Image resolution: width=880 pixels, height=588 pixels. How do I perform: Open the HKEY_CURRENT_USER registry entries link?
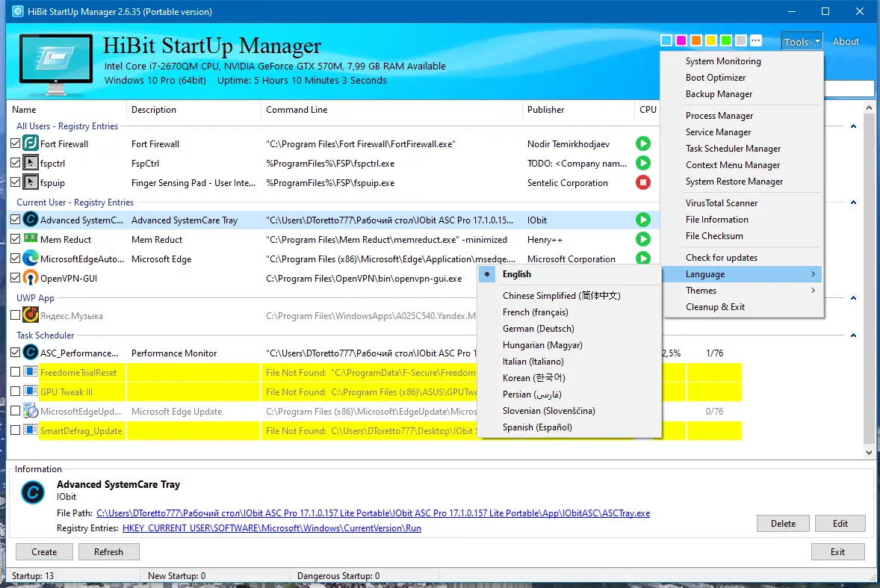click(x=272, y=528)
